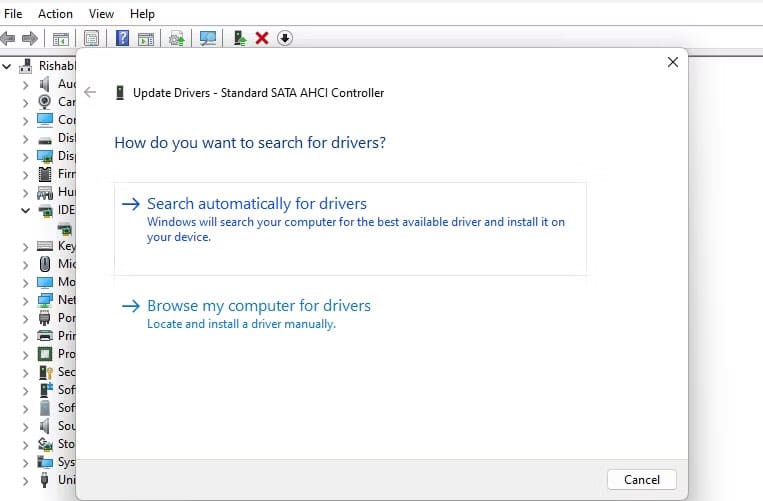
Task: Collapse the IDE controllers category
Action: [25, 211]
